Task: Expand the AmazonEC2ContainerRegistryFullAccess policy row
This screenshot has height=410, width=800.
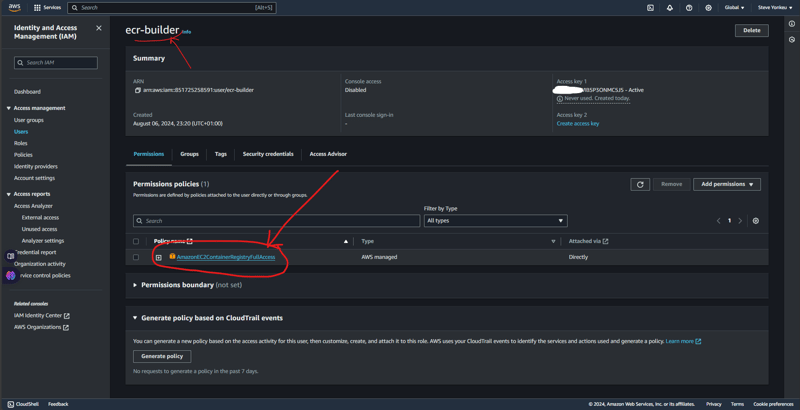Action: coord(159,258)
